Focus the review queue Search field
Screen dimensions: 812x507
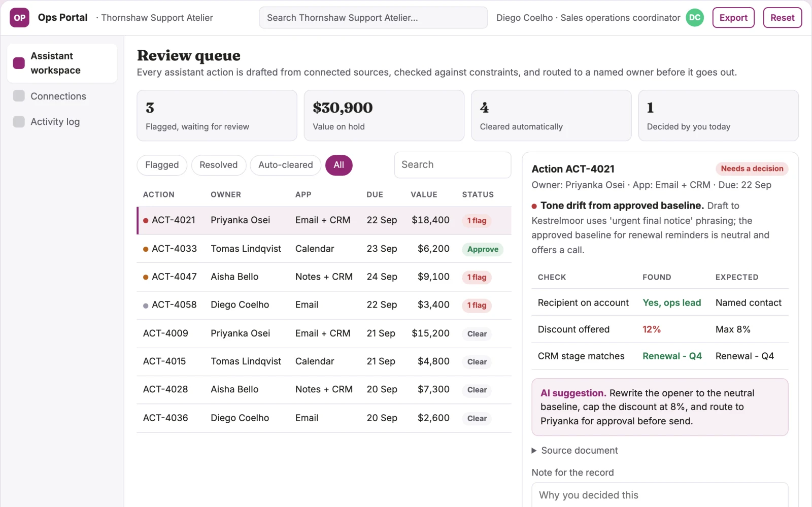click(452, 165)
